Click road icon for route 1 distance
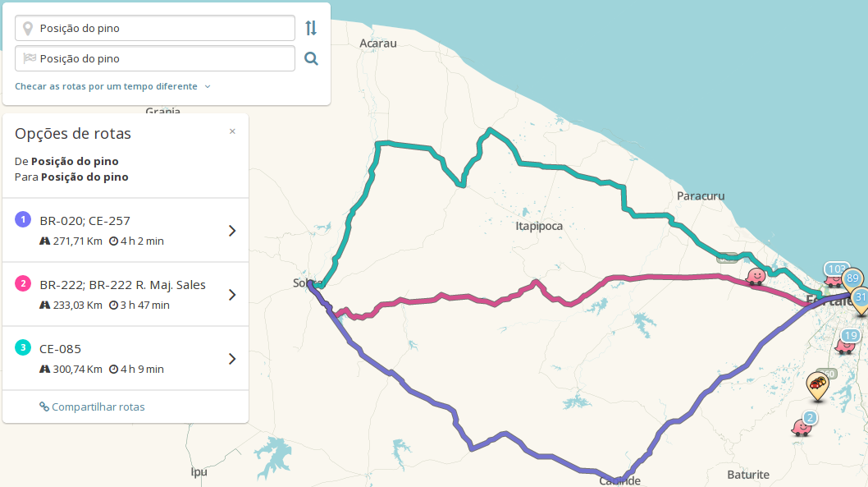The image size is (868, 487). (x=45, y=241)
